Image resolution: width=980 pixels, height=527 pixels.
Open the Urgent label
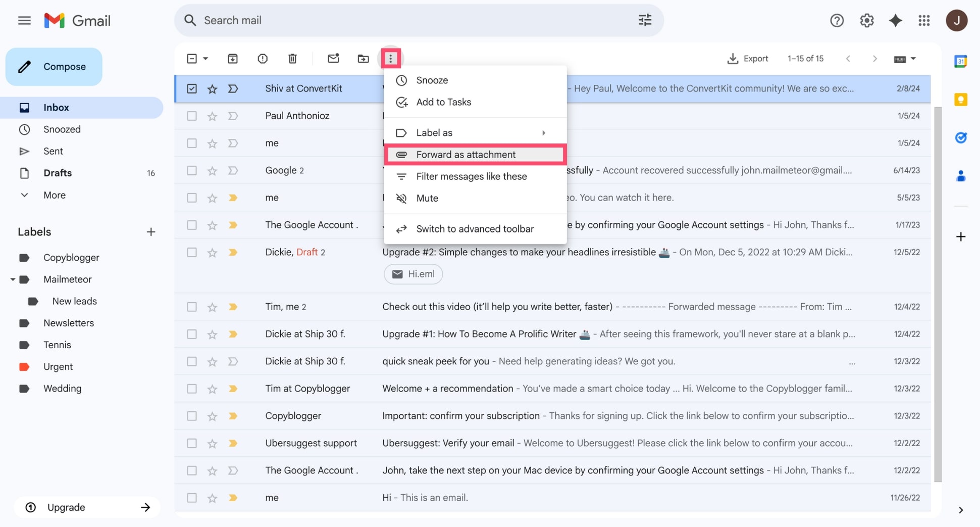(58, 367)
